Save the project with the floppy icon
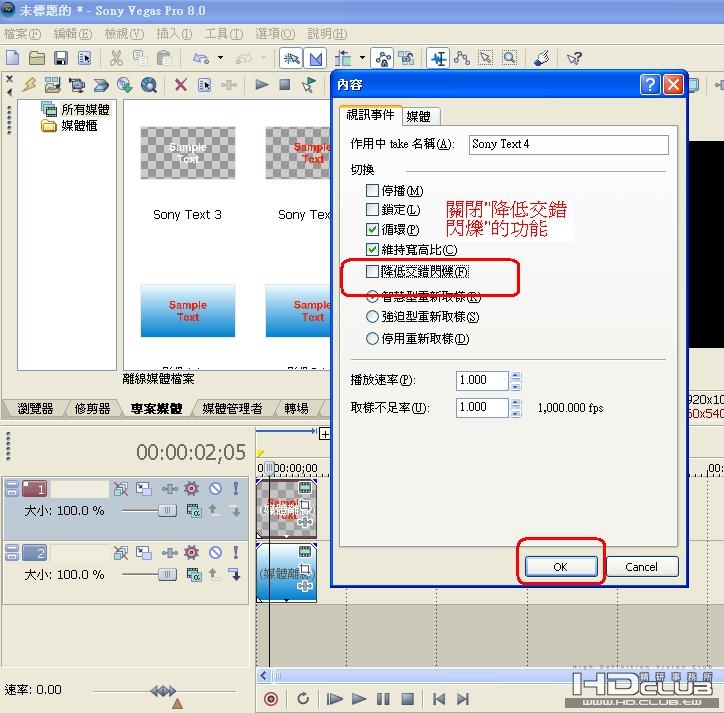 pyautogui.click(x=60, y=58)
